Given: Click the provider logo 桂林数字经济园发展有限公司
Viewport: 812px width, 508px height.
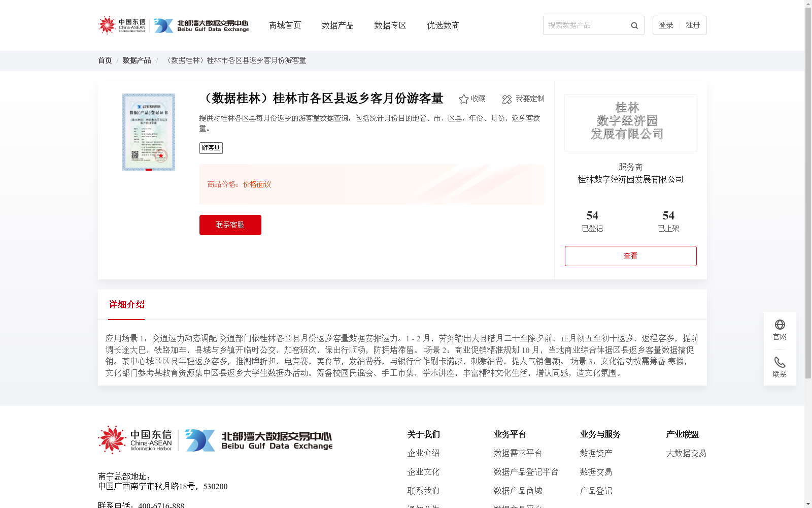Looking at the screenshot, I should click(631, 123).
